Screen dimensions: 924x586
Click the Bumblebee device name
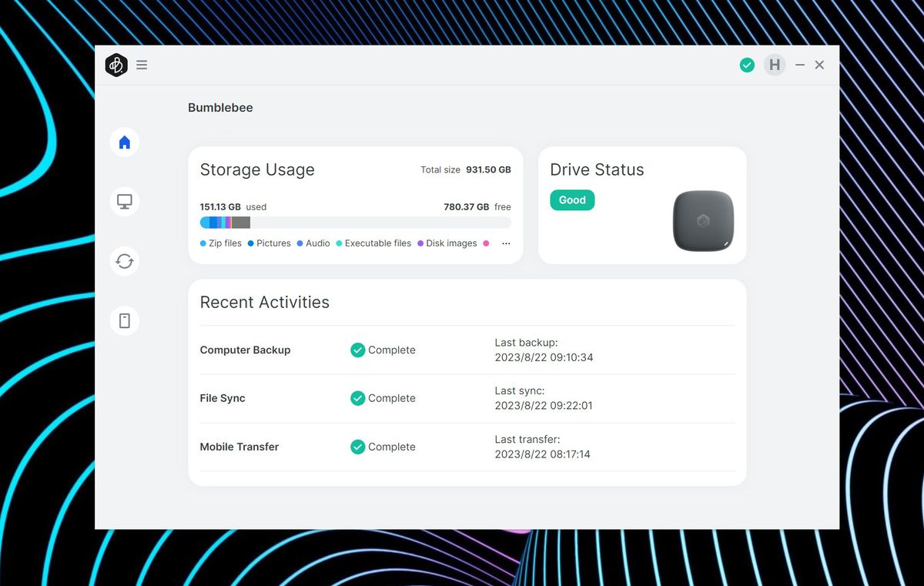tap(220, 108)
